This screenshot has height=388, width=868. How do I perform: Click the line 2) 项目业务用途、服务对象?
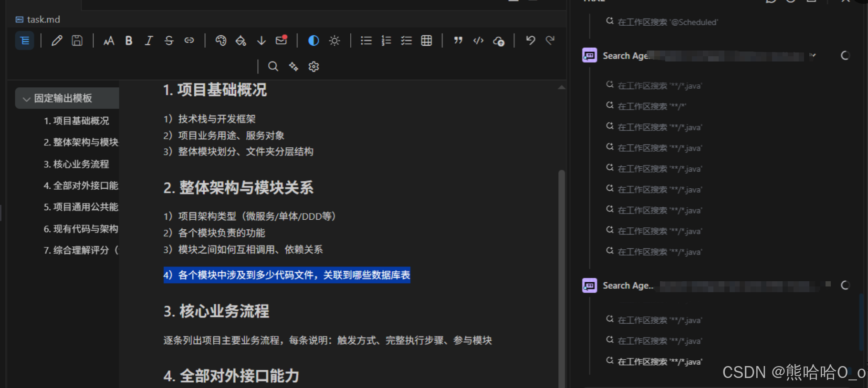[x=224, y=136]
